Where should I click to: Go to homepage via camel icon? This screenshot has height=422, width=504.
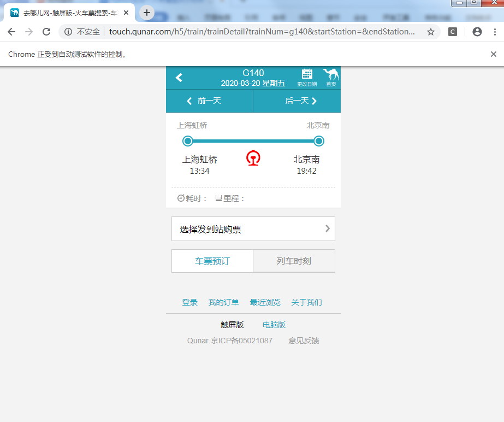tap(331, 78)
